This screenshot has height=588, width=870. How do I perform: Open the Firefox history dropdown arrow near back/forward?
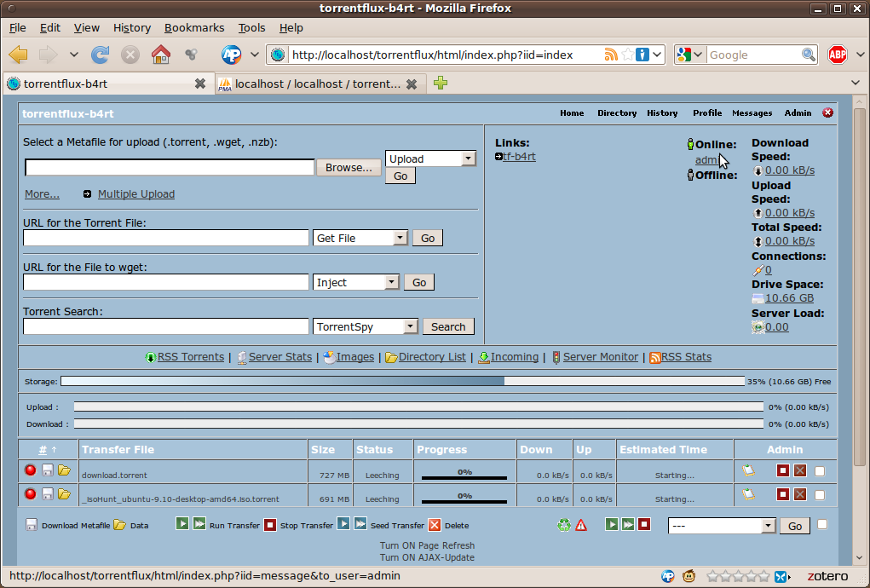[74, 55]
